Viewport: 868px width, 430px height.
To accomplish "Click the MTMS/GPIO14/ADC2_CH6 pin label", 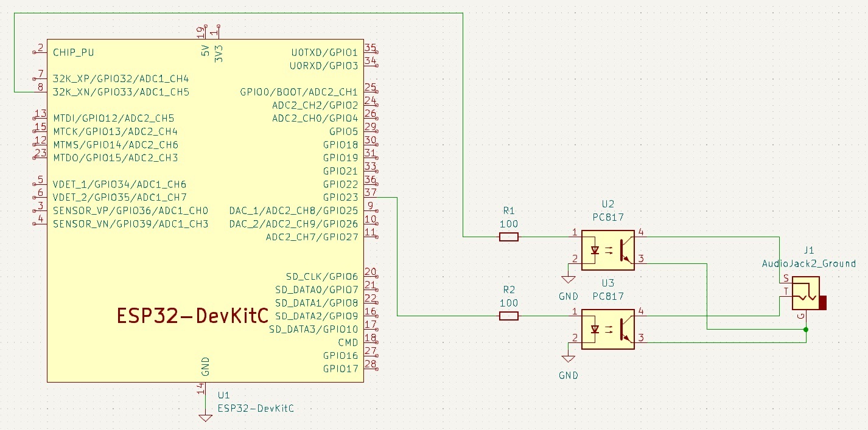I will 116,145.
